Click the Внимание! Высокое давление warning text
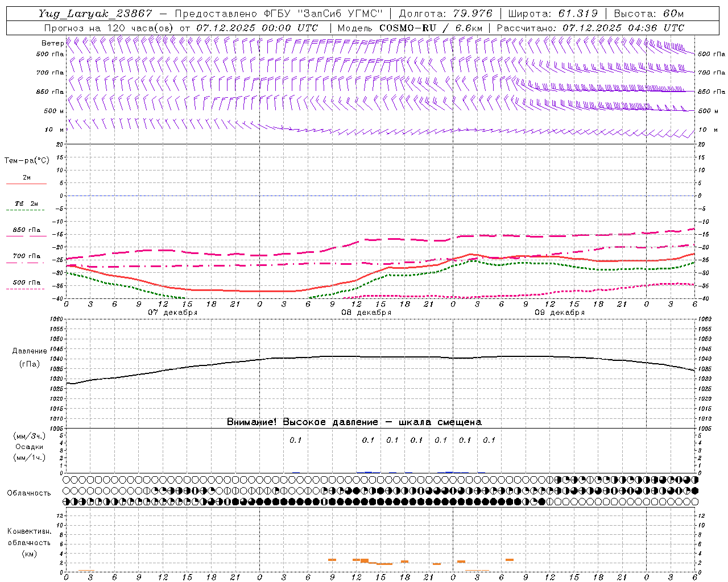The image size is (728, 582). tap(354, 422)
